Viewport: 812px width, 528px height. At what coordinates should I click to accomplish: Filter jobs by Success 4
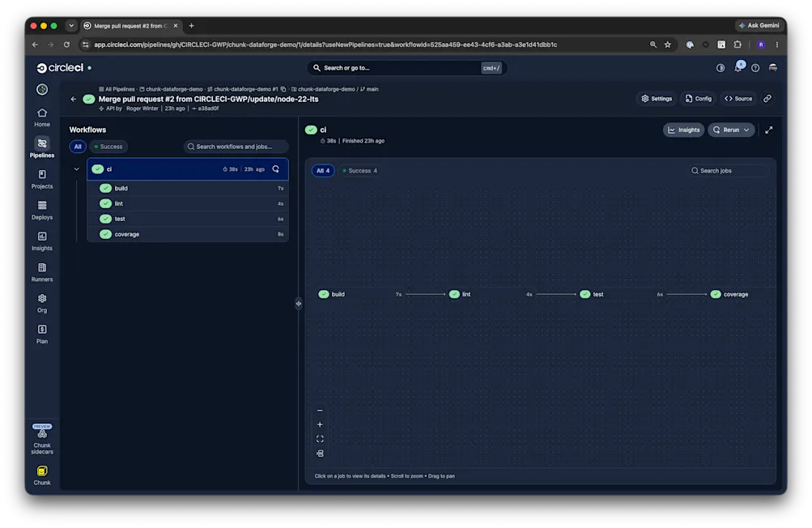click(x=360, y=171)
